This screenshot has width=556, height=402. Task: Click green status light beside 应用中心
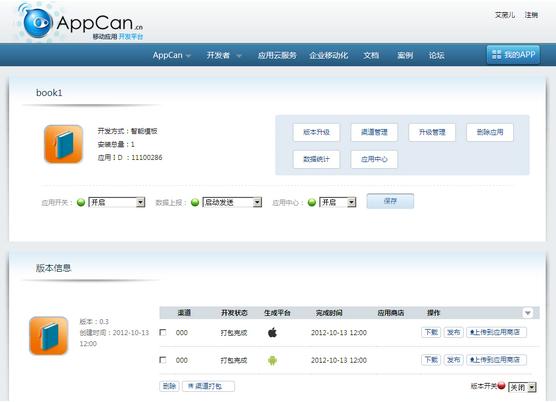tap(312, 202)
